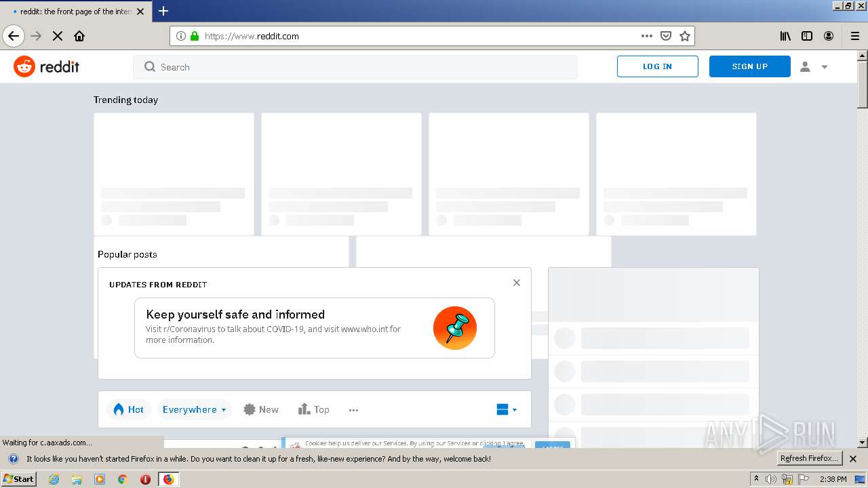The image size is (868, 488).
Task: Show site information for reddit.com
Action: click(181, 36)
